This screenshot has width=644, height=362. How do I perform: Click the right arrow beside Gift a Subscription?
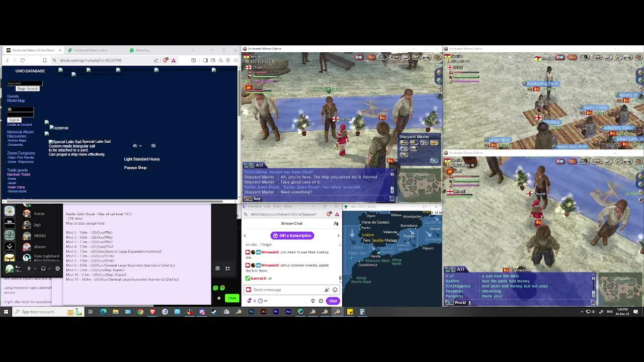[339, 235]
